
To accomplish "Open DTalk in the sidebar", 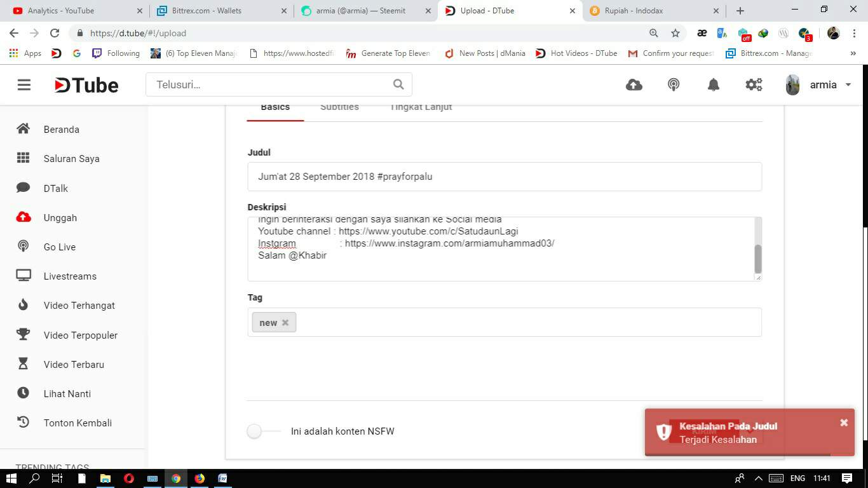I will pyautogui.click(x=55, y=188).
